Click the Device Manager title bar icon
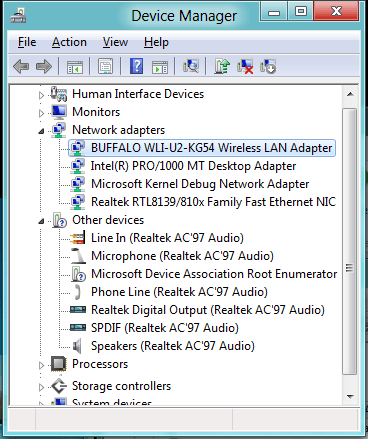Screen dimensions: 368x439 [18, 16]
